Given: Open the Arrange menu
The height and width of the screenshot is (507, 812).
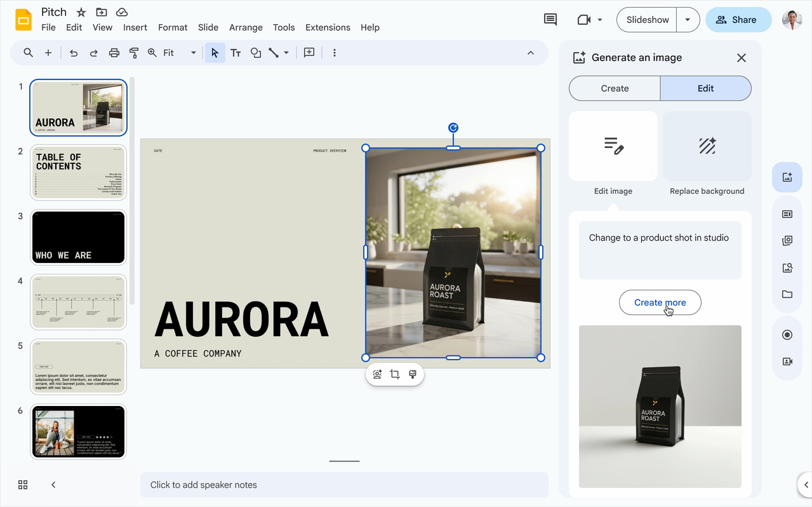Looking at the screenshot, I should pos(246,27).
